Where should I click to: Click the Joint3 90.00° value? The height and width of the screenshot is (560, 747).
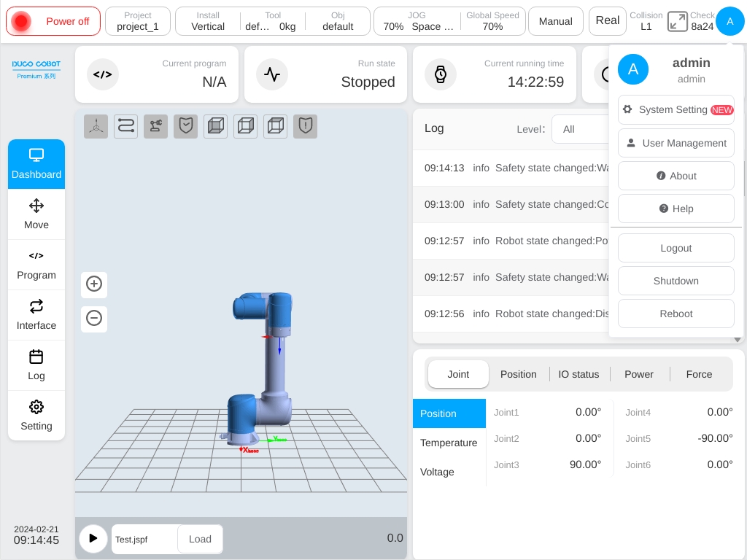click(585, 464)
